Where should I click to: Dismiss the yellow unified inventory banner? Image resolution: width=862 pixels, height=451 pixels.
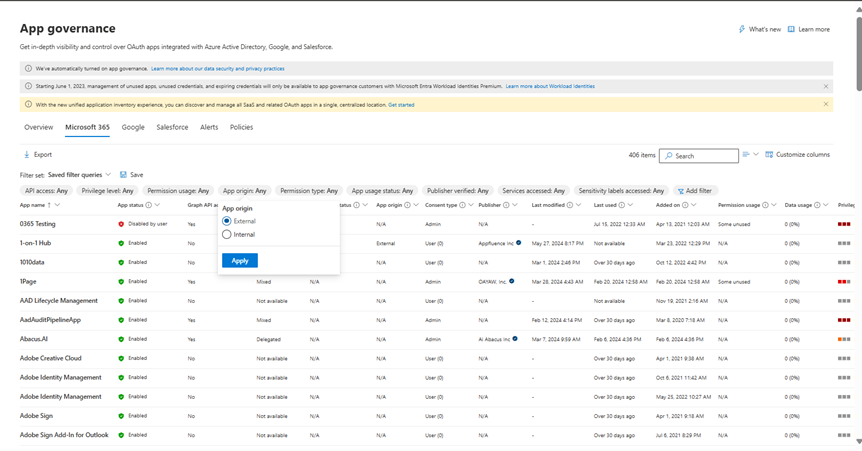[x=826, y=104]
